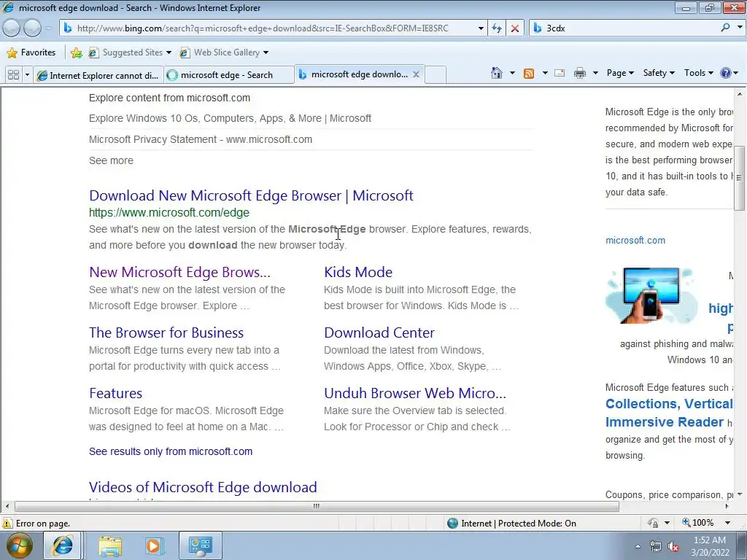This screenshot has height=560, width=747.
Task: Expand the Web Slice Gallery dropdown
Action: (x=266, y=52)
